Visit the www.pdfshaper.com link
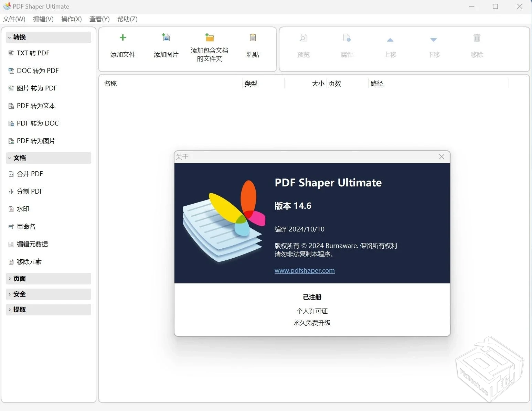 [305, 271]
